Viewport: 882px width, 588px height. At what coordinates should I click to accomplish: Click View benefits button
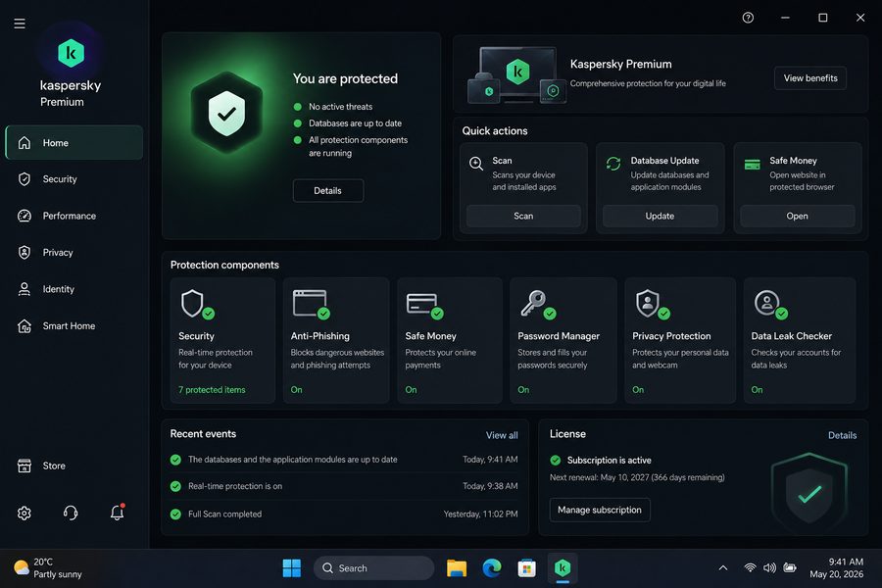click(810, 78)
